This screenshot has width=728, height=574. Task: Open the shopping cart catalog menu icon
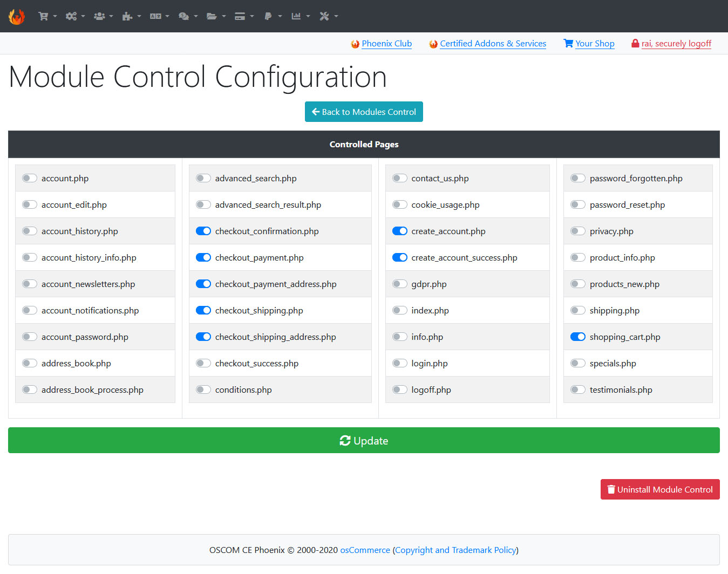click(x=47, y=16)
